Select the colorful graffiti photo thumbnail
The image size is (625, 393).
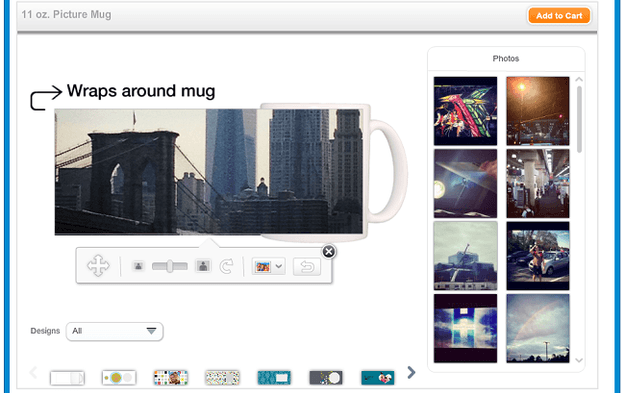tap(465, 111)
